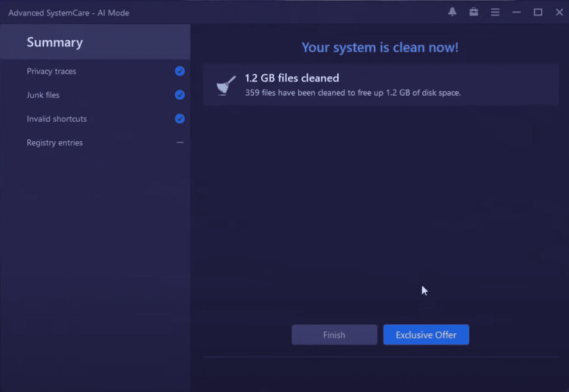Click the gift box icon in title bar
This screenshot has width=569, height=392.
point(473,12)
